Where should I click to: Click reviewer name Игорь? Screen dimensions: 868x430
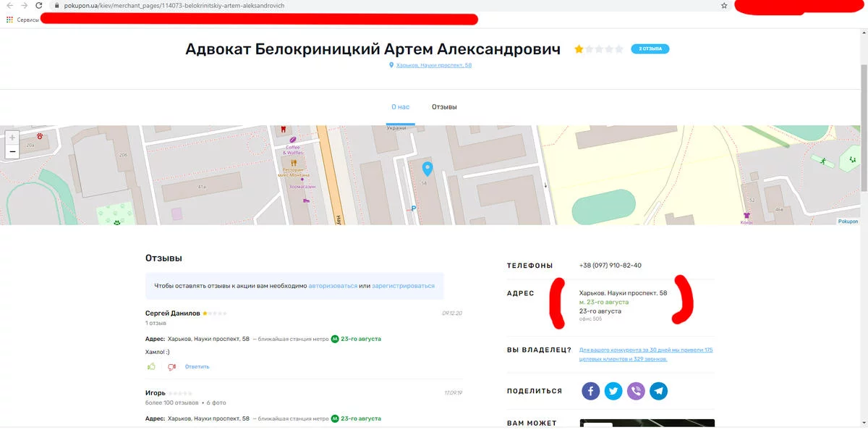point(156,393)
